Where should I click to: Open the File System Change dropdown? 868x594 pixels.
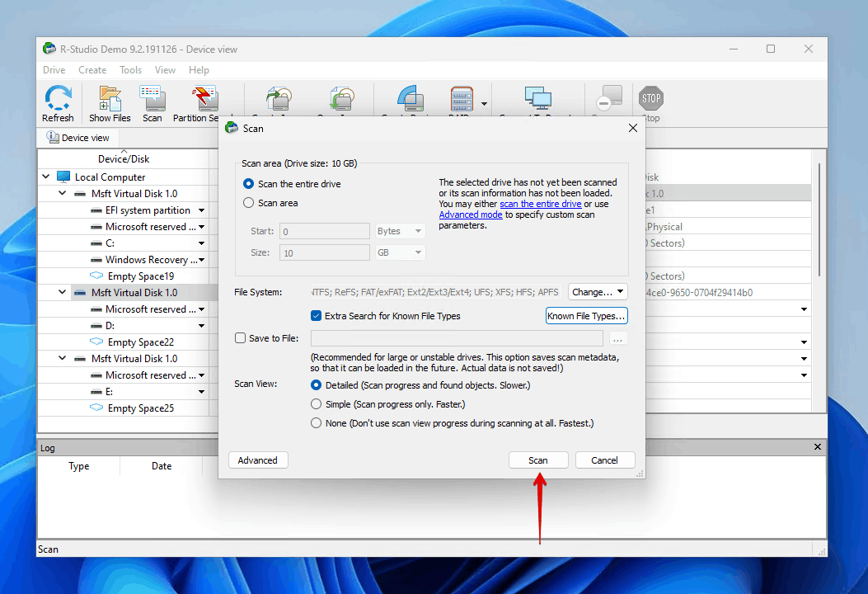[598, 292]
